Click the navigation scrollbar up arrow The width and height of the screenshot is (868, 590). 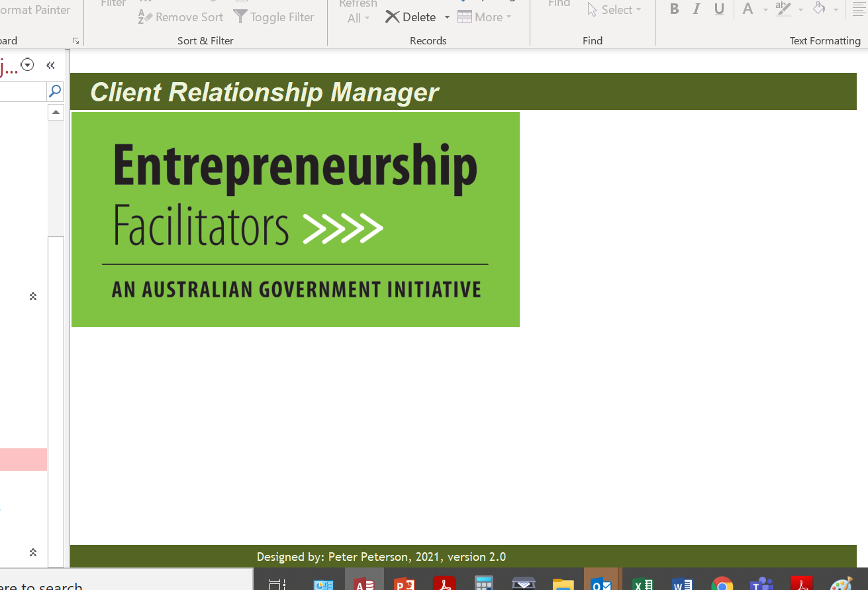click(x=56, y=113)
